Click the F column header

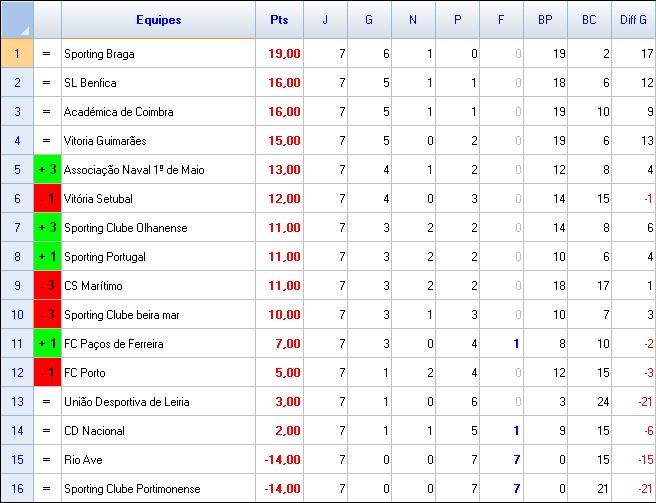click(x=501, y=20)
